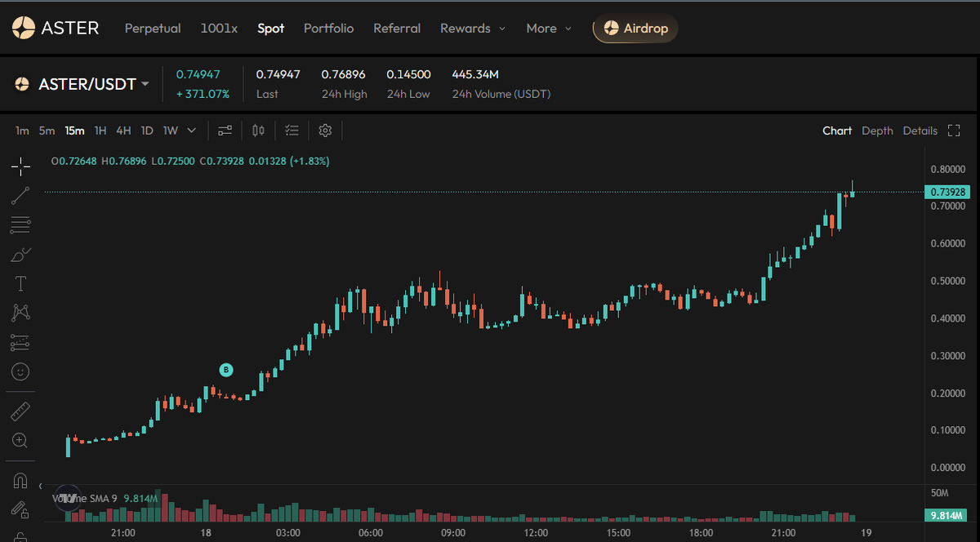The height and width of the screenshot is (542, 980).
Task: Open chart settings gear
Action: coord(324,130)
